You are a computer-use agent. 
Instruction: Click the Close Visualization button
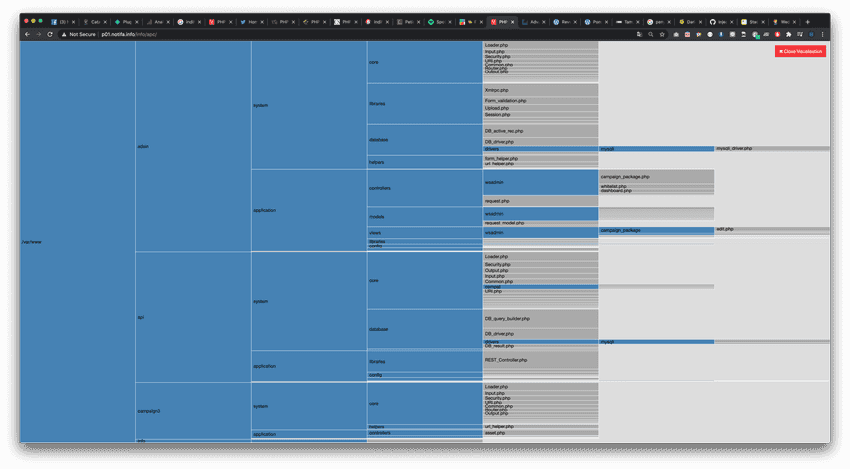click(x=800, y=51)
